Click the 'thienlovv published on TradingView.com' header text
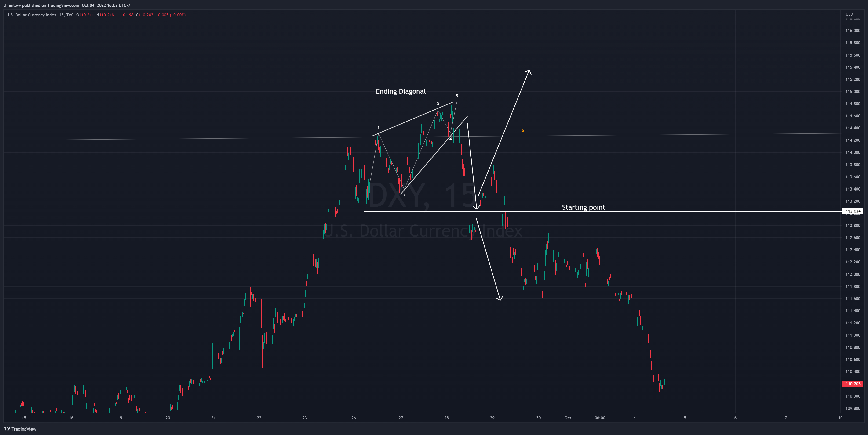This screenshot has width=868, height=435. 41,5
